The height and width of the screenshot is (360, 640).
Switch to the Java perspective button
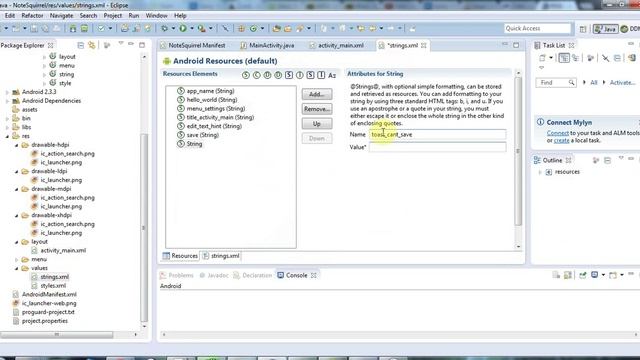[x=605, y=29]
